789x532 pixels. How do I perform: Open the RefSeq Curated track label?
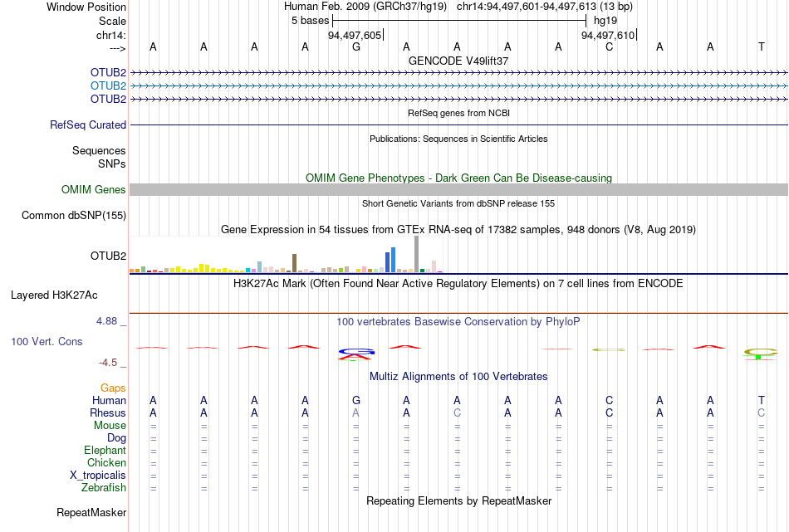[88, 124]
